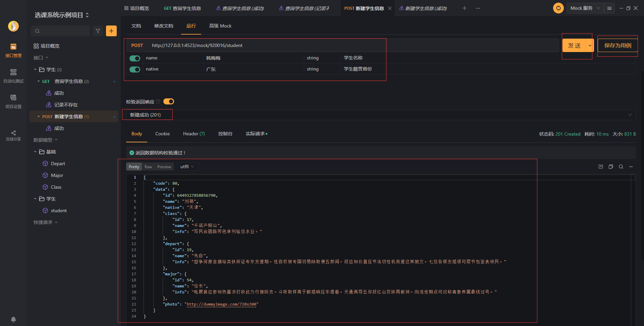Image resolution: width=644 pixels, height=326 pixels.
Task: Click the sidebar search box
Action: pos(60,31)
